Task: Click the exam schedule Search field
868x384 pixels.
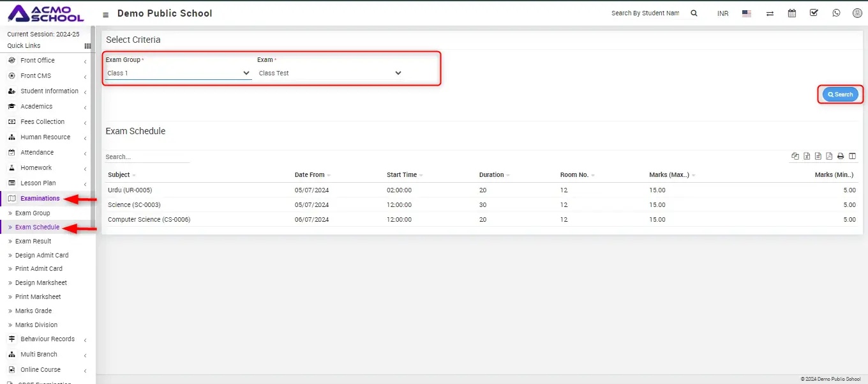Action: [147, 157]
